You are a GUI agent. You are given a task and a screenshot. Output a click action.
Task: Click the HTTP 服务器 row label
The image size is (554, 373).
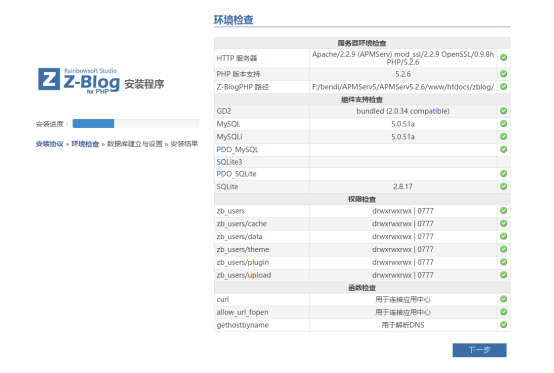point(237,58)
